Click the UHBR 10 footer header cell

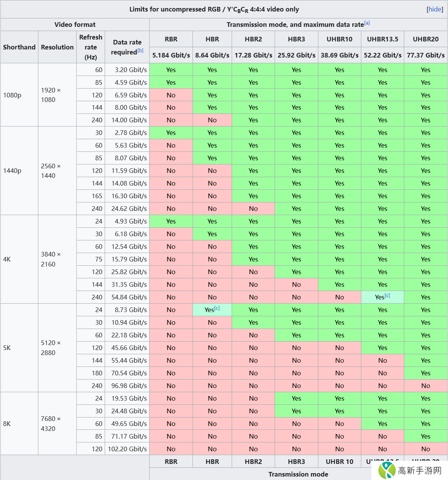(339, 462)
